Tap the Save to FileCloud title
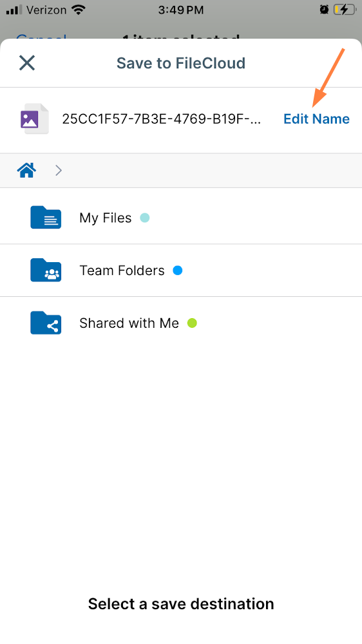Viewport: 362px width, 644px height. tap(181, 63)
